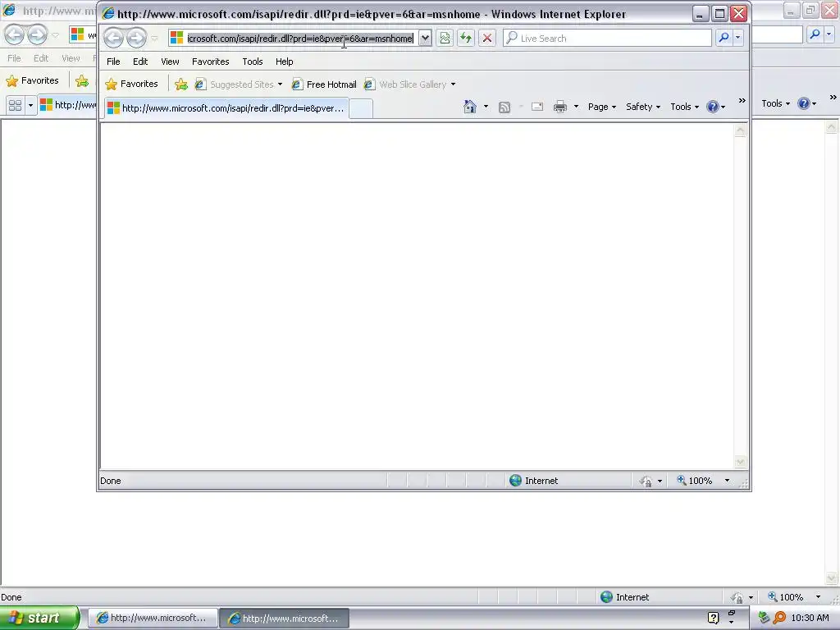Click the search magnifier in background window
Screen dimensions: 840x630
click(815, 34)
